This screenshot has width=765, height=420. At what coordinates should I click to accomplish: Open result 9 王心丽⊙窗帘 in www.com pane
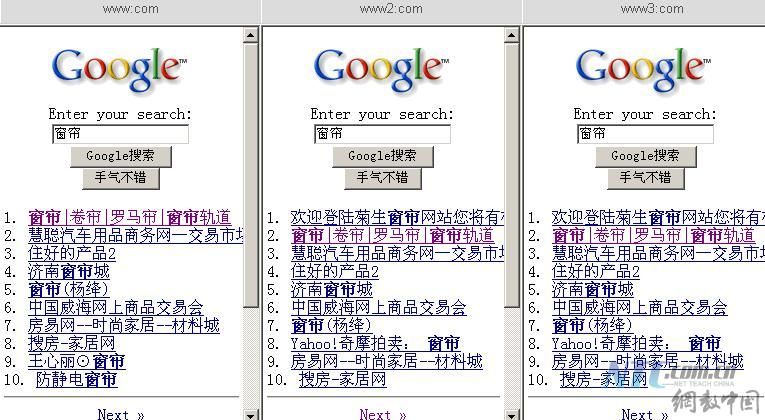(77, 361)
